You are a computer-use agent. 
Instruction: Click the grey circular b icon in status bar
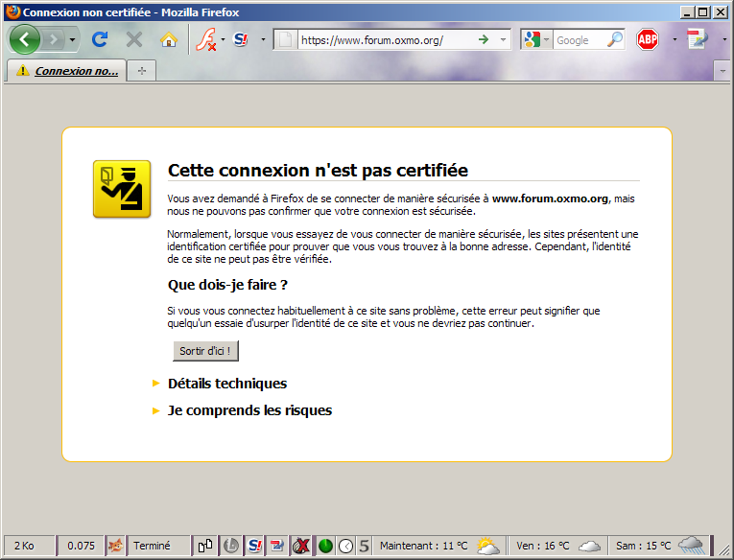click(230, 546)
